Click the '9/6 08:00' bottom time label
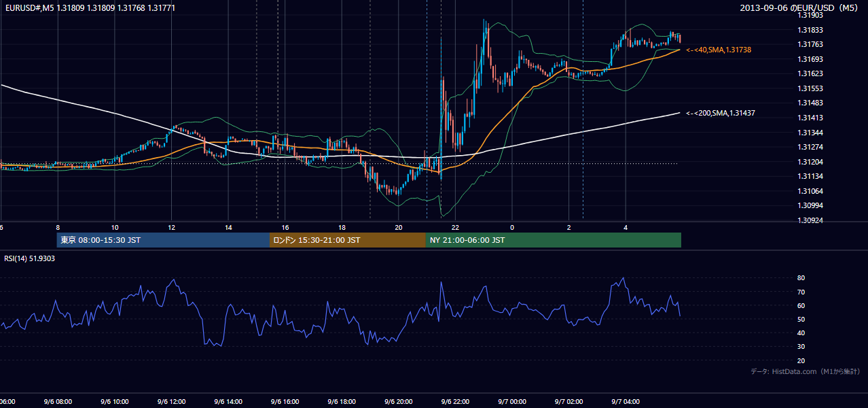Image resolution: width=868 pixels, height=408 pixels. pos(58,401)
